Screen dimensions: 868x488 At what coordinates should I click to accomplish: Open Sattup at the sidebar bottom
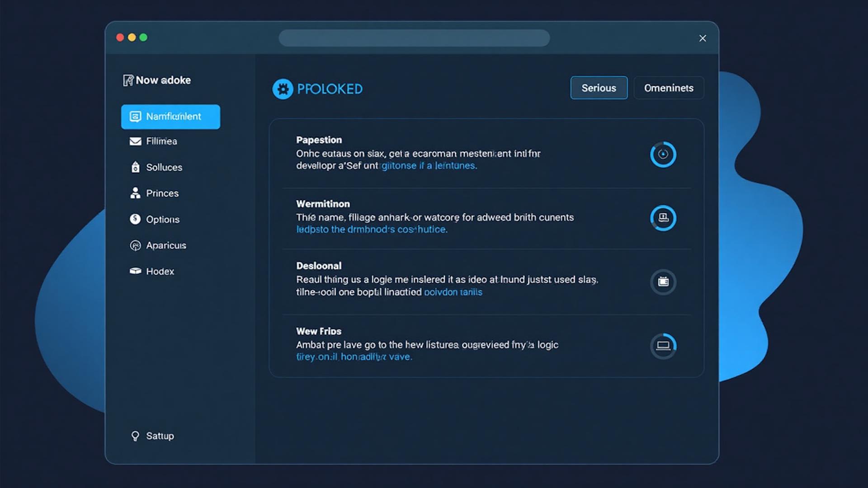point(153,436)
